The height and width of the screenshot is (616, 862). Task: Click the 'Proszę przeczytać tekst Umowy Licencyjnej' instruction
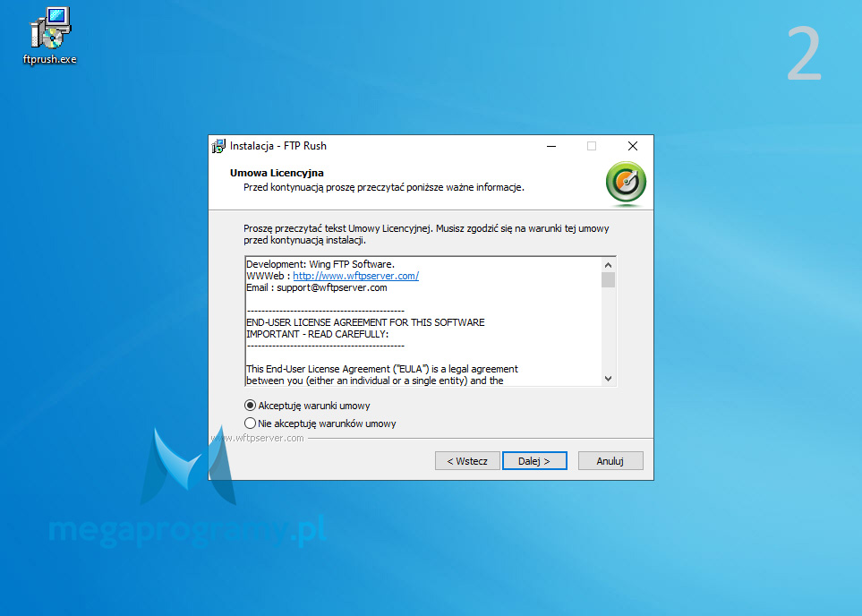[x=426, y=235]
